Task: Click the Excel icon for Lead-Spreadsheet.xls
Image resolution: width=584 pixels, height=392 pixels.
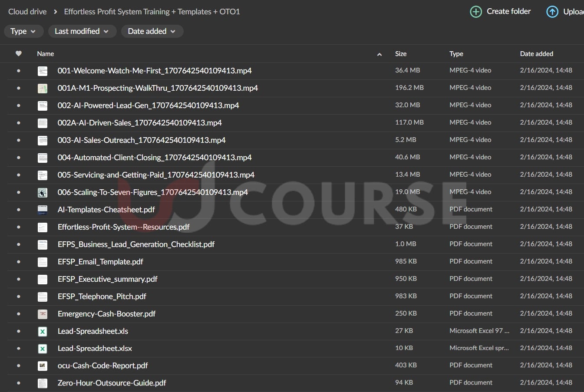Action: point(43,331)
